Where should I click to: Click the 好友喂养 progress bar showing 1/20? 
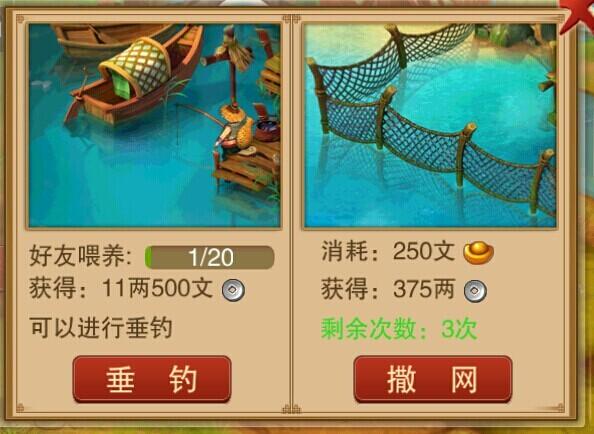point(209,258)
